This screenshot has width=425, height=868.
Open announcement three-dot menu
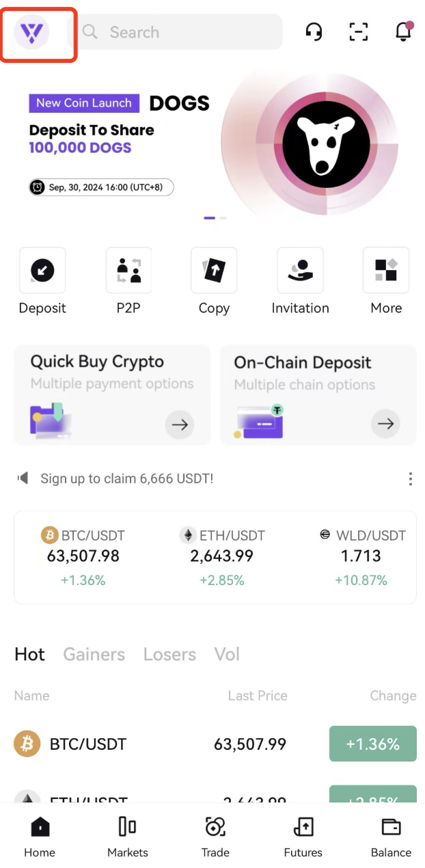click(410, 478)
